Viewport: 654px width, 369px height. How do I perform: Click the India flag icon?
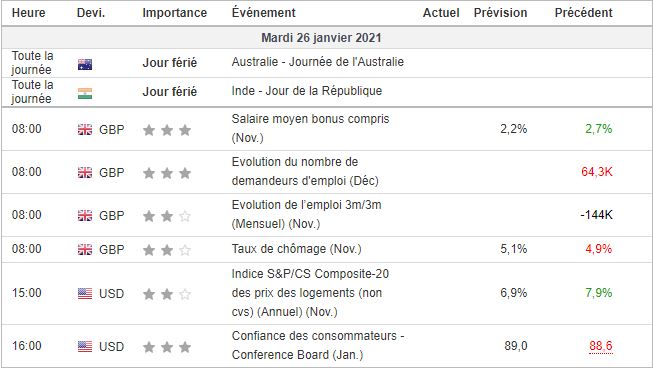pyautogui.click(x=85, y=93)
